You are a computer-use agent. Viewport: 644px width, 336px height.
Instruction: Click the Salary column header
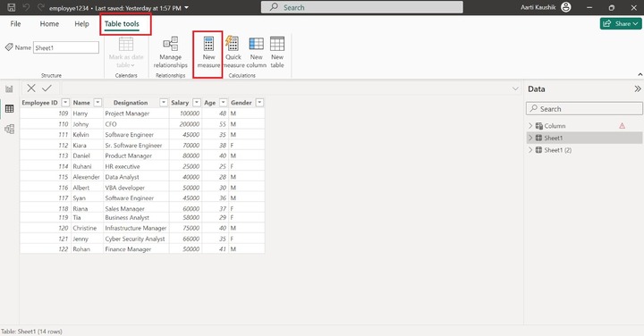[180, 103]
